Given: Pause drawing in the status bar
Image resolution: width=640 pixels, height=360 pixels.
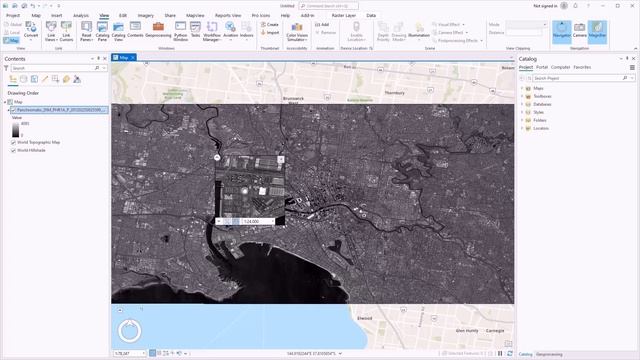Looking at the screenshot, I should point(500,353).
